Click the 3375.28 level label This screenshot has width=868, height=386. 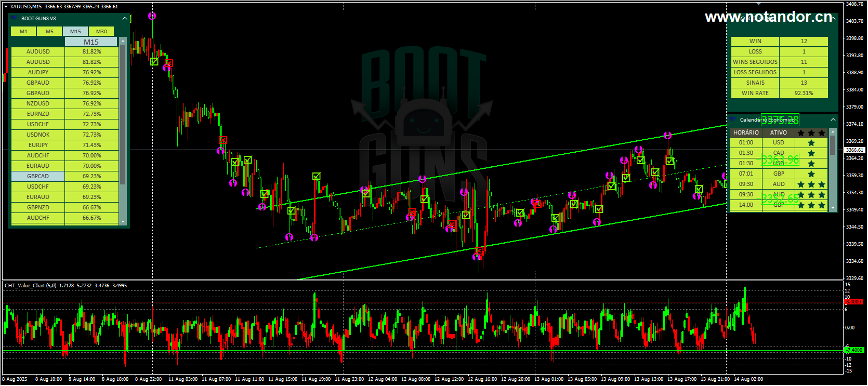coord(780,120)
